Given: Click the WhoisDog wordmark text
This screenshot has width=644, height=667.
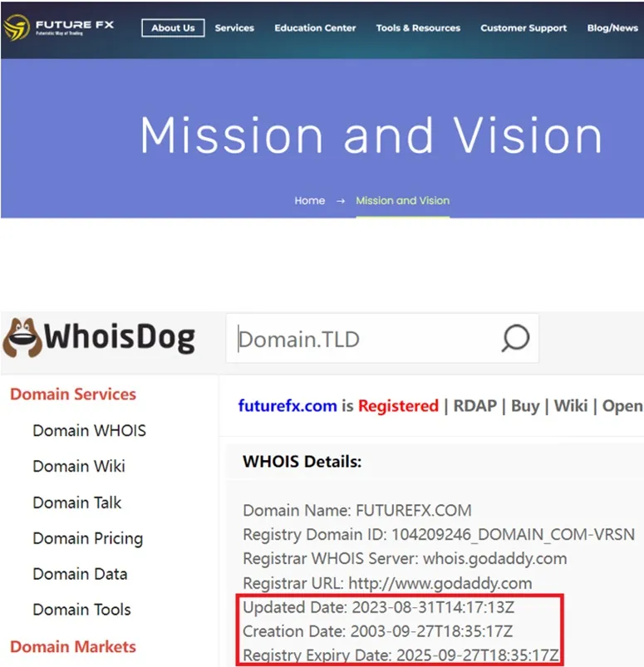Looking at the screenshot, I should [120, 338].
